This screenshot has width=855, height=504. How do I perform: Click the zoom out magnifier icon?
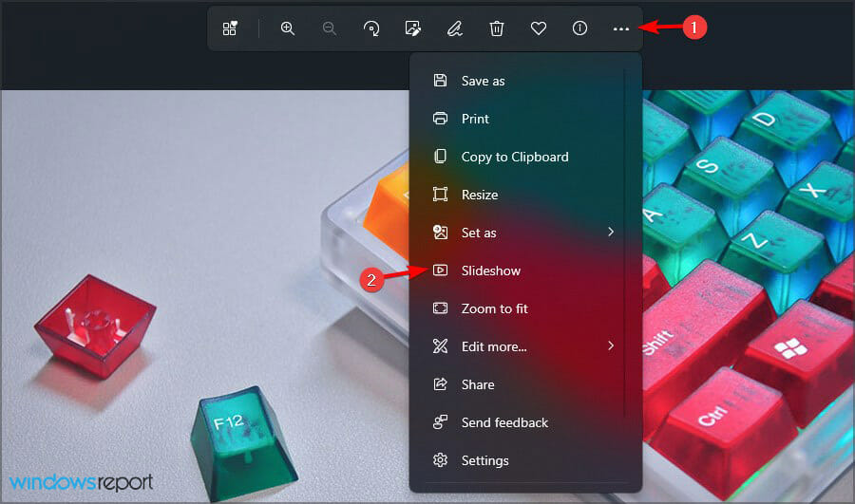[330, 28]
